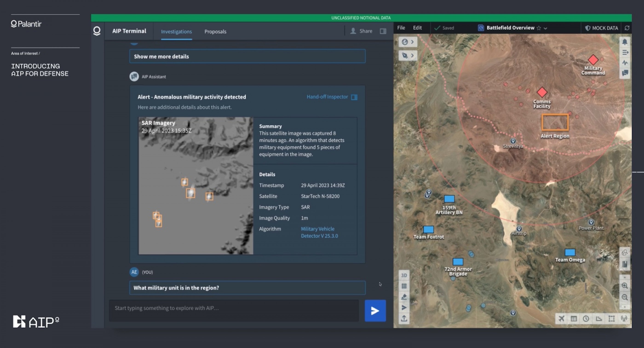Image resolution: width=644 pixels, height=348 pixels.
Task: Click the antenna signal tower icon
Action: coord(624,319)
